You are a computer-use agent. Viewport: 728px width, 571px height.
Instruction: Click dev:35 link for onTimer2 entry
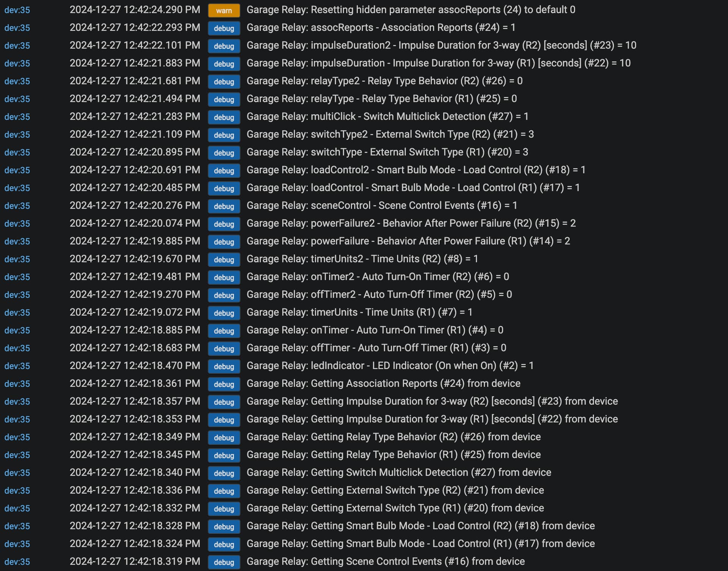click(17, 277)
